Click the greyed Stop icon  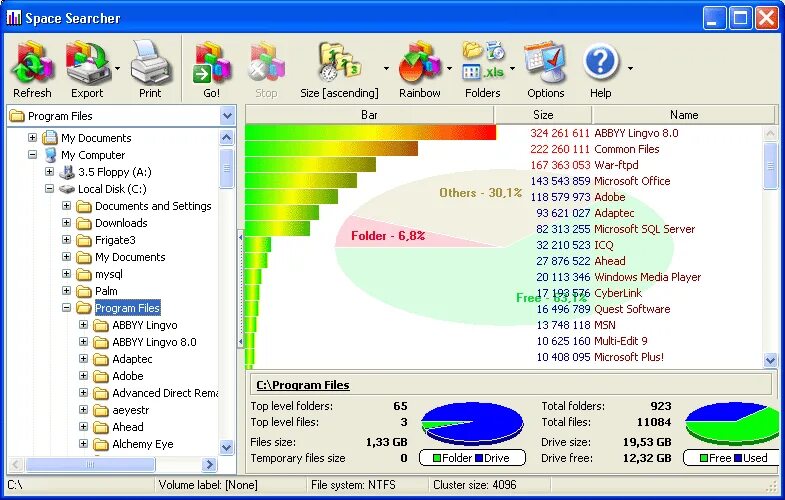(266, 63)
